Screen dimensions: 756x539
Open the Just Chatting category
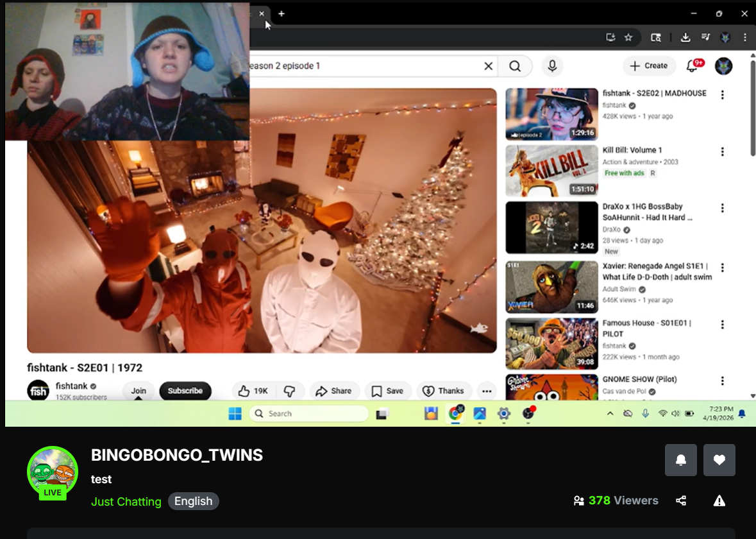tap(126, 501)
